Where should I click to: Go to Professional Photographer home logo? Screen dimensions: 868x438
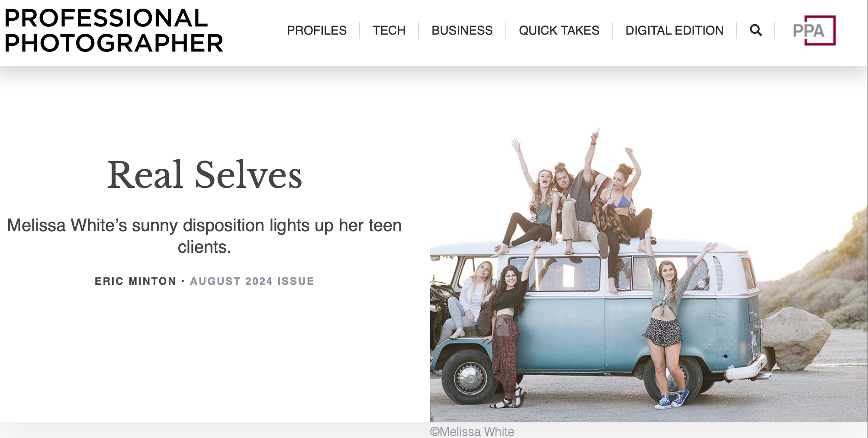pyautogui.click(x=114, y=30)
